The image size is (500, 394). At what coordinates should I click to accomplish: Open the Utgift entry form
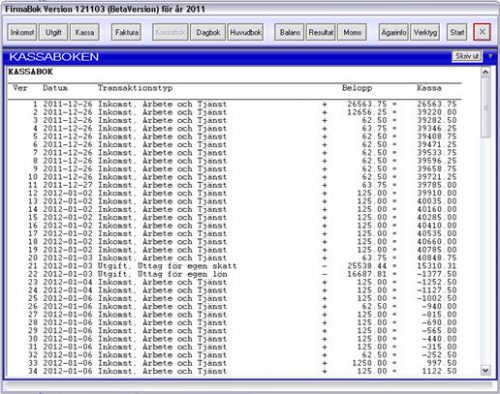53,33
